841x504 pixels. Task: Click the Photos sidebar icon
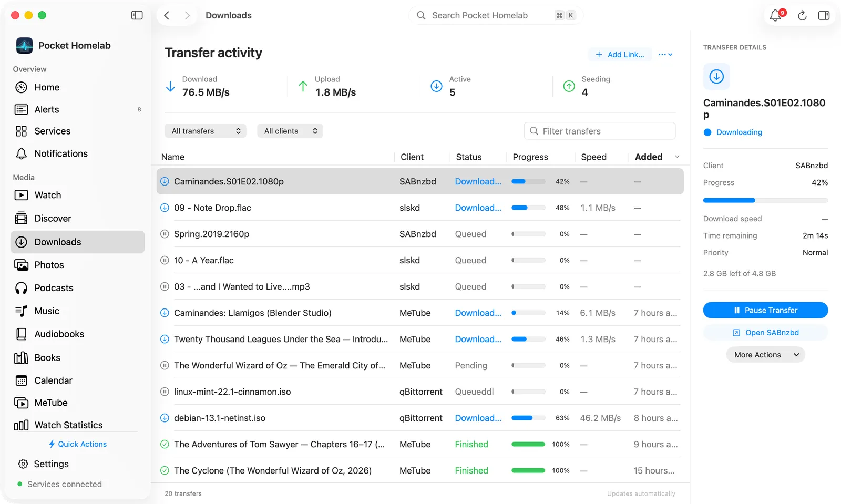(21, 265)
